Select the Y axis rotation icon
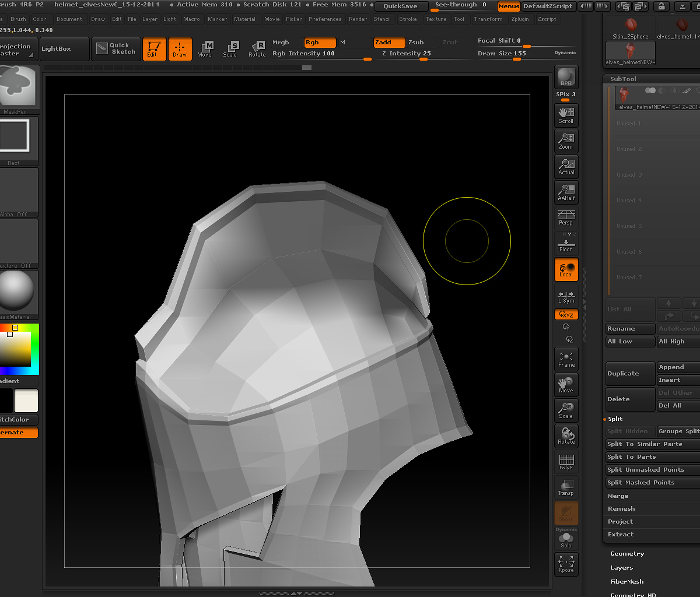 point(566,328)
